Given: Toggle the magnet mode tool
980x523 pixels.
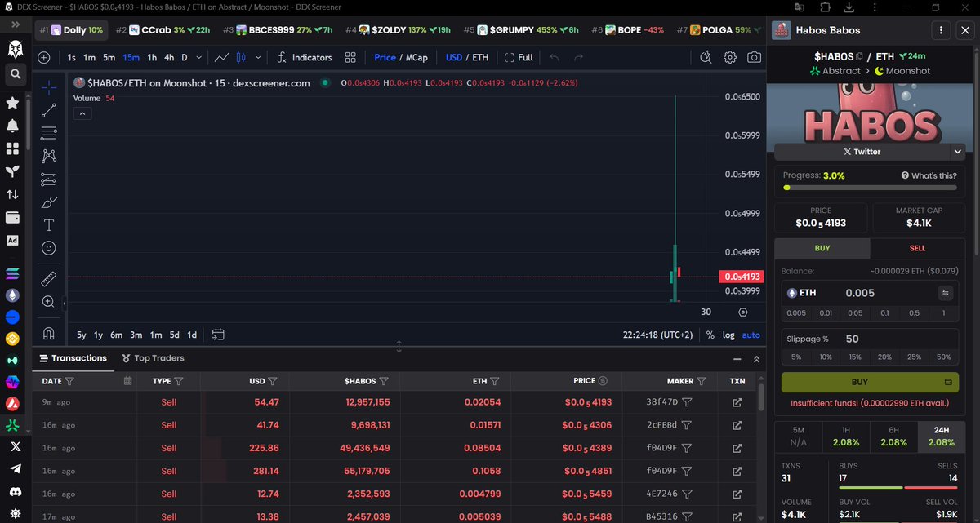Looking at the screenshot, I should click(49, 333).
